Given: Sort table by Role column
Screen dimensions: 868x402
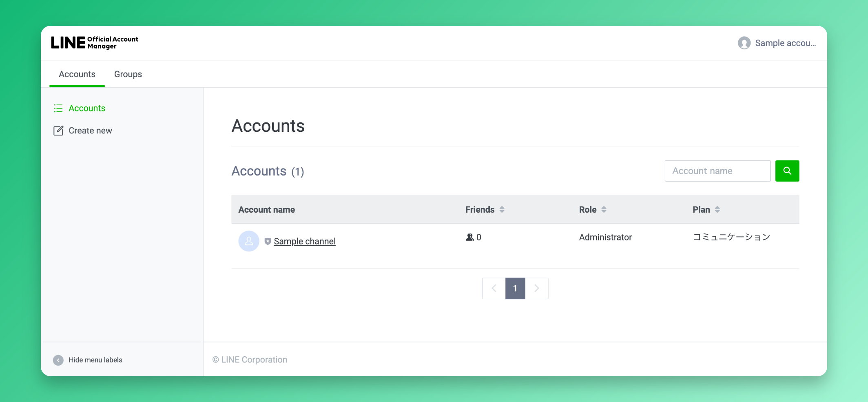Looking at the screenshot, I should (x=604, y=209).
